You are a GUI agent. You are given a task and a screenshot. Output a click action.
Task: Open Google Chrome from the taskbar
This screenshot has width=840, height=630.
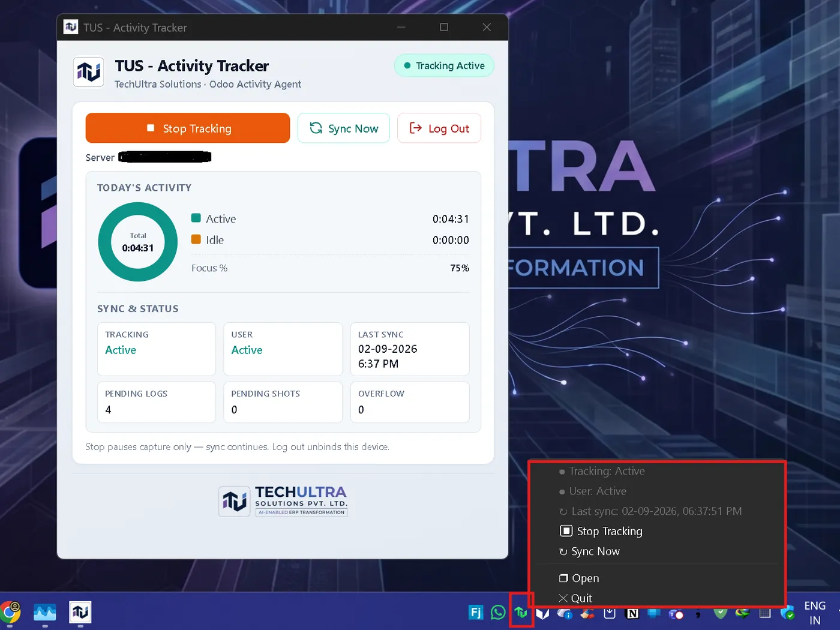10,613
